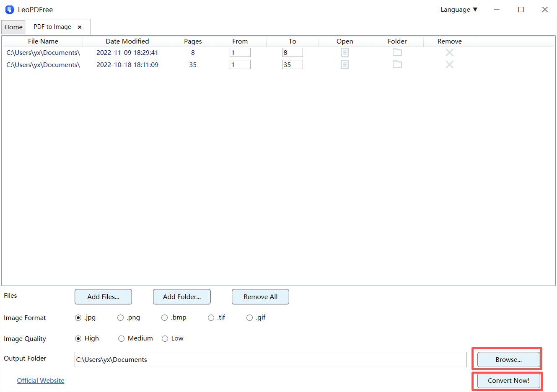Click the Output Folder path field
Image resolution: width=557 pixels, height=392 pixels.
click(x=271, y=360)
